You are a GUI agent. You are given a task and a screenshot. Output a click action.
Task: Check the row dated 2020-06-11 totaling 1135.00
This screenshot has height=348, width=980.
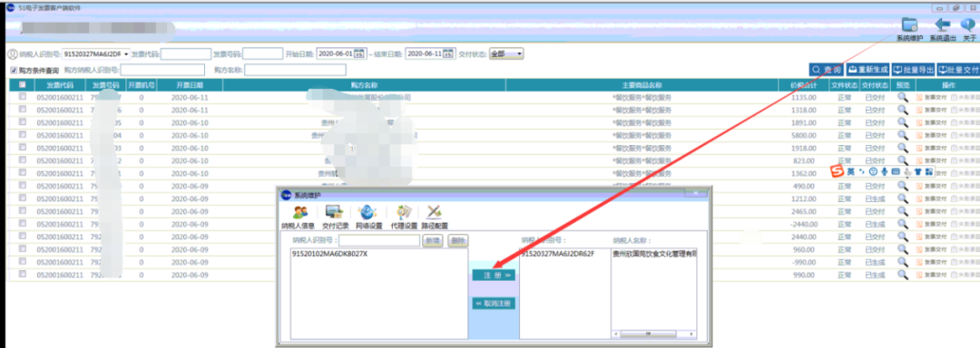pos(23,97)
